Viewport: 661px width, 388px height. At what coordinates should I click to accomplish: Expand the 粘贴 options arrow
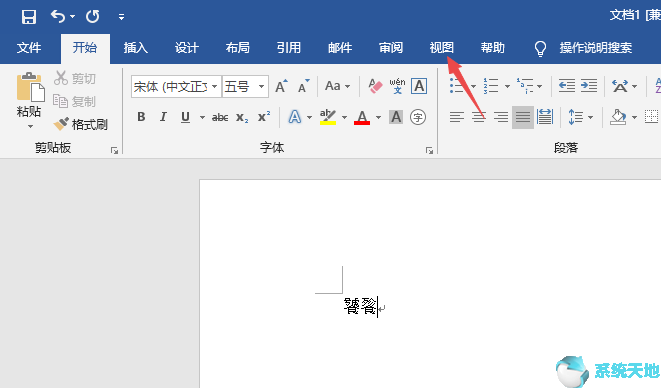click(x=30, y=127)
